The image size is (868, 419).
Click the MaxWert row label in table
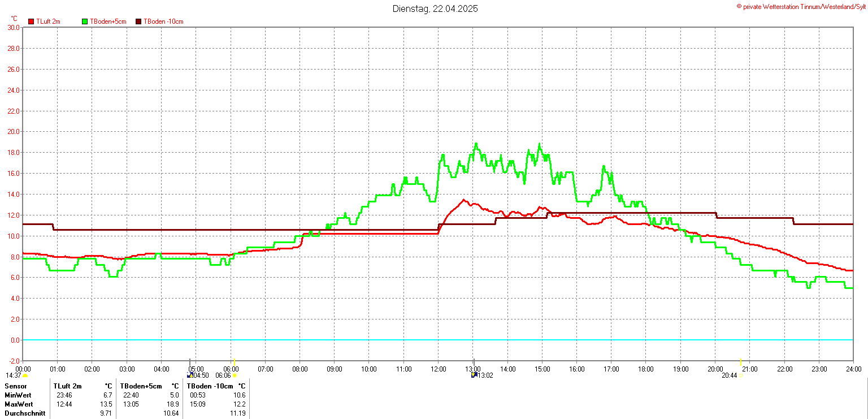tap(19, 404)
